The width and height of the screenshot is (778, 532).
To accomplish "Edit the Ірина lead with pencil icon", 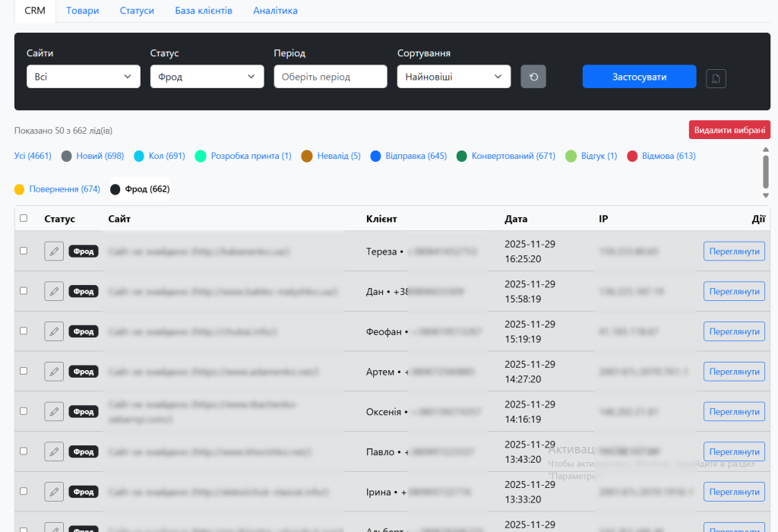I will 54,492.
